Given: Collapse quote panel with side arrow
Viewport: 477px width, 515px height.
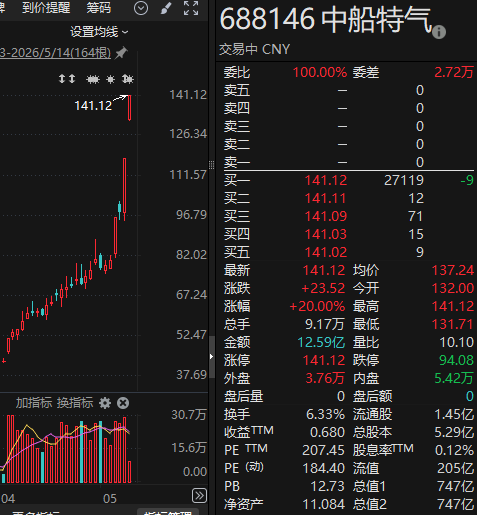Looking at the screenshot, I should [212, 357].
